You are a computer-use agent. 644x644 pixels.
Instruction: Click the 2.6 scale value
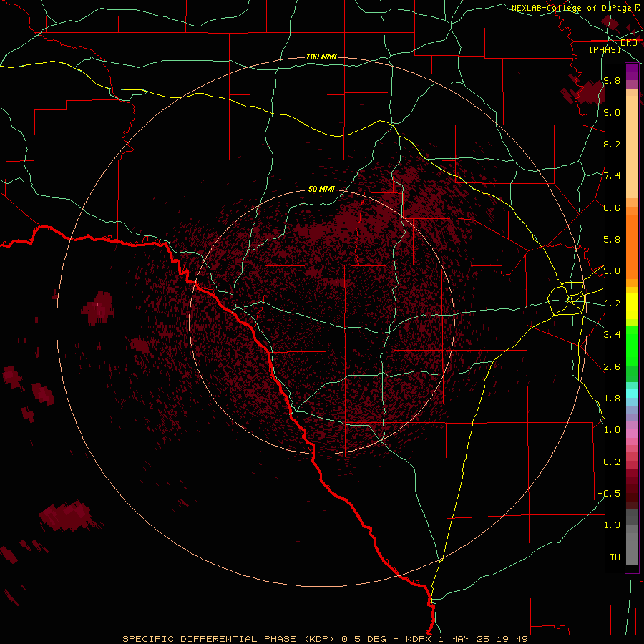point(612,367)
